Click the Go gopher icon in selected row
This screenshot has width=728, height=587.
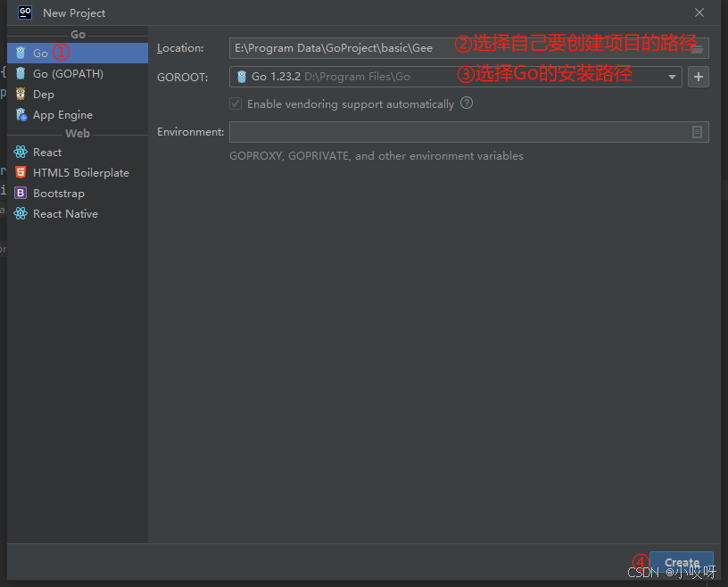[x=21, y=53]
